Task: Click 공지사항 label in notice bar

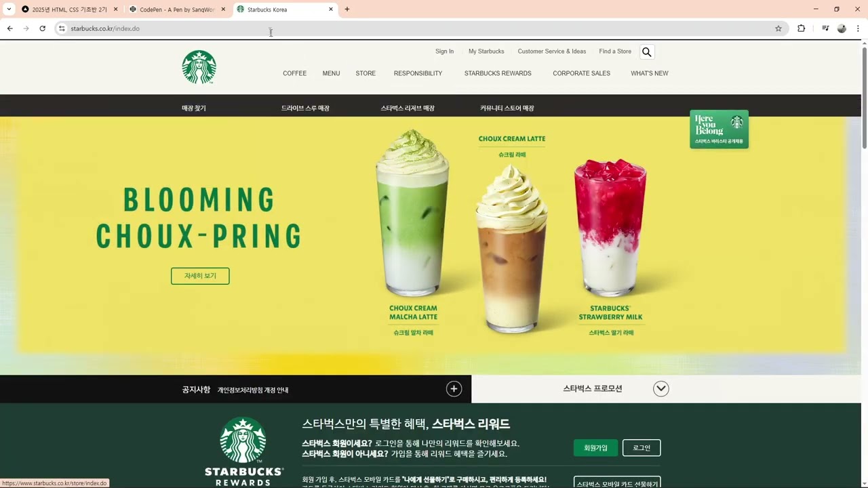Action: [x=196, y=390]
